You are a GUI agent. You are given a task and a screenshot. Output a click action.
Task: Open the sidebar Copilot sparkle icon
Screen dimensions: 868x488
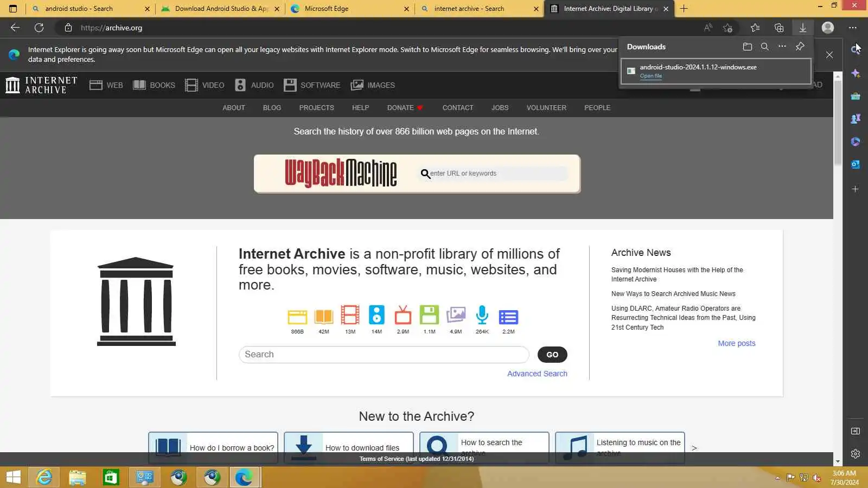pyautogui.click(x=856, y=73)
